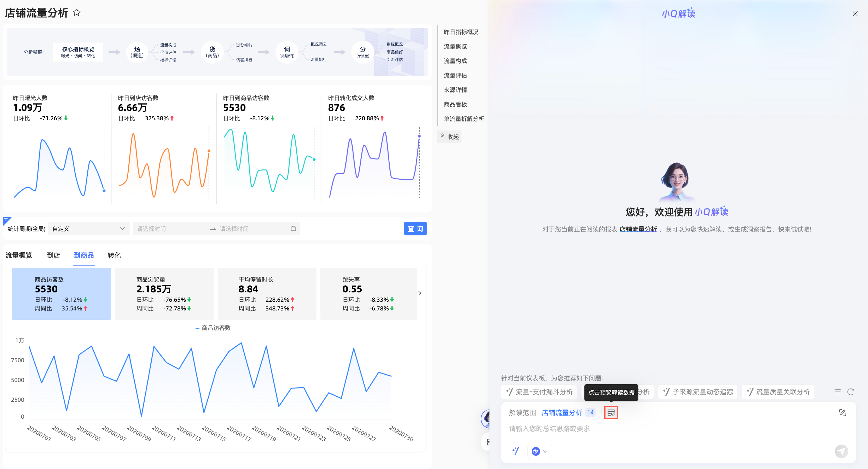Click the preview interpretation data icon
The height and width of the screenshot is (469, 868).
(x=611, y=412)
